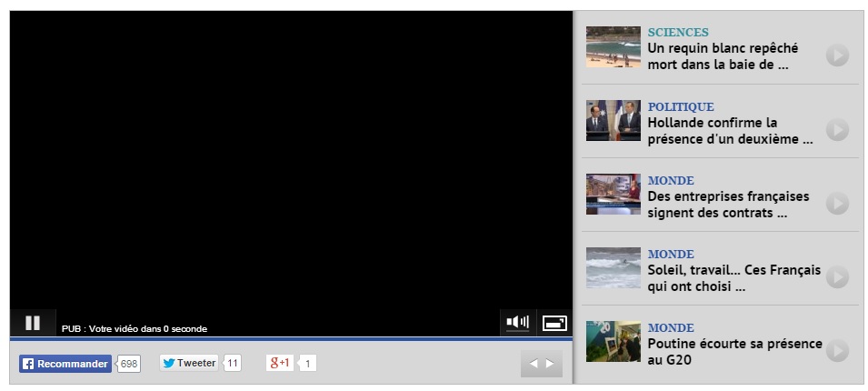Open headline 'Hollande confirme la présence d'un deuxième'
The height and width of the screenshot is (391, 868).
[731, 131]
